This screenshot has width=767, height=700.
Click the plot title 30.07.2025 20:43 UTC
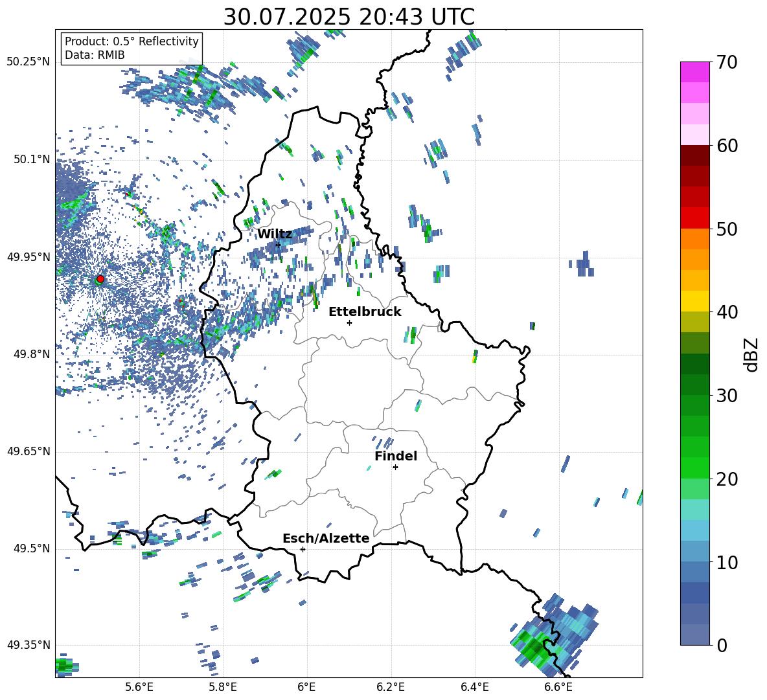coord(349,17)
